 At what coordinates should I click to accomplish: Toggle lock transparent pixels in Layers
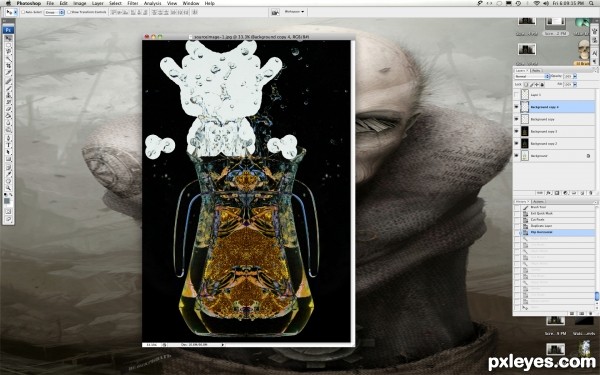coord(527,85)
